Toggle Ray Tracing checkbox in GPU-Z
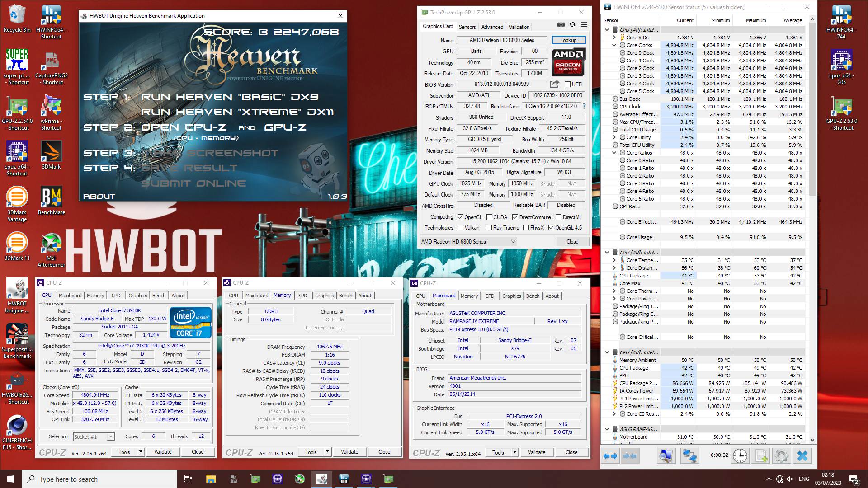The width and height of the screenshot is (868, 488). [x=489, y=228]
